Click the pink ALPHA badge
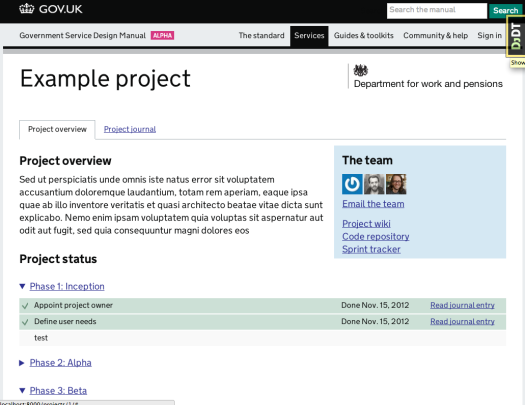This screenshot has width=525, height=405. pyautogui.click(x=162, y=35)
